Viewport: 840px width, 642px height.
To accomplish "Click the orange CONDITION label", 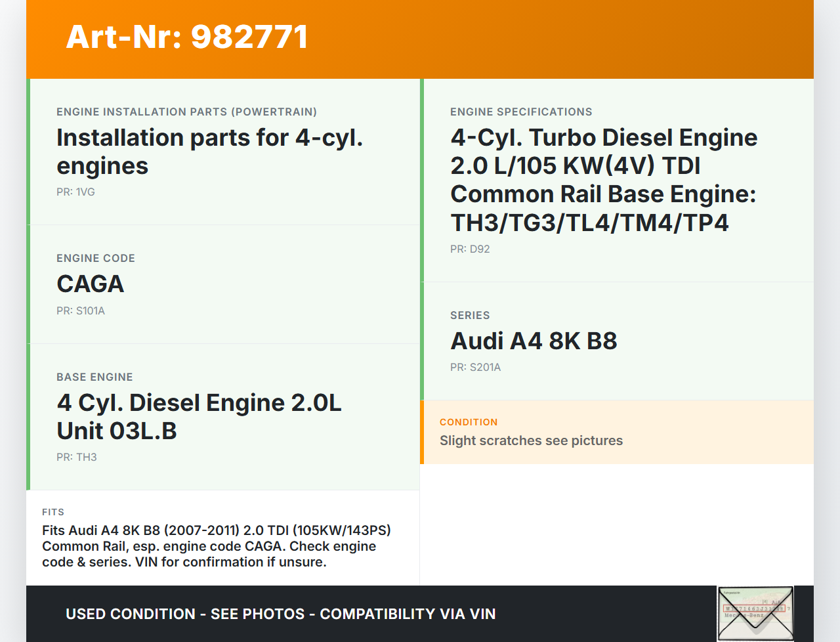I will 469,422.
